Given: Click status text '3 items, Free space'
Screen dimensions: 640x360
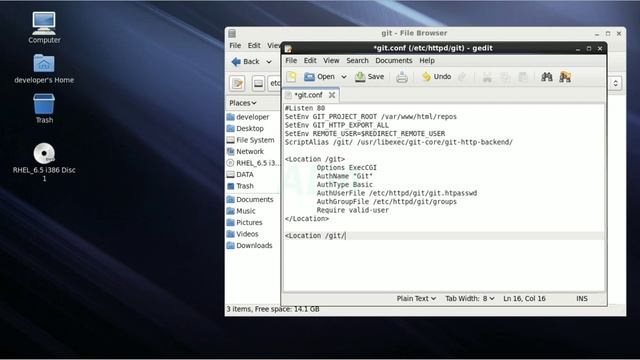Looking at the screenshot, I should pos(273,309).
